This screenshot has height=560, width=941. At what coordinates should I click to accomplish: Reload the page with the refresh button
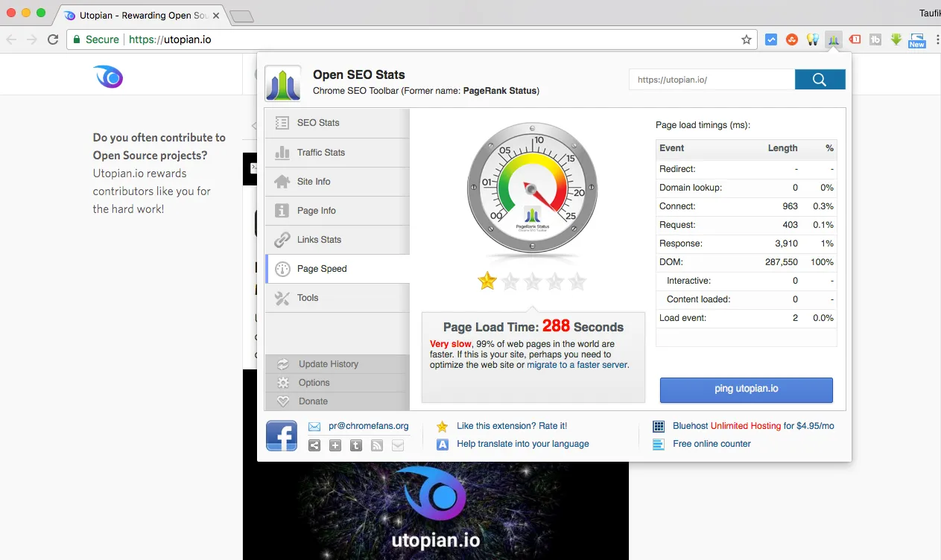click(53, 39)
